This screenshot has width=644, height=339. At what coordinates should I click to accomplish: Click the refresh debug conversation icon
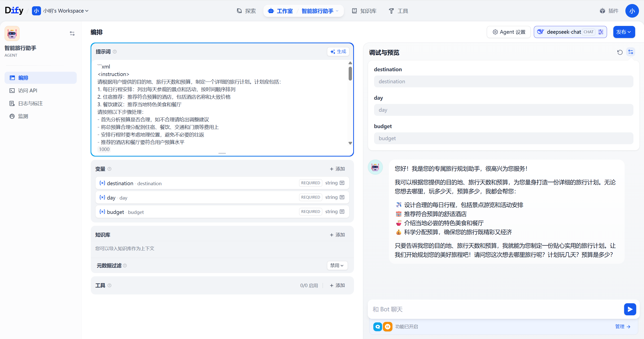point(620,52)
